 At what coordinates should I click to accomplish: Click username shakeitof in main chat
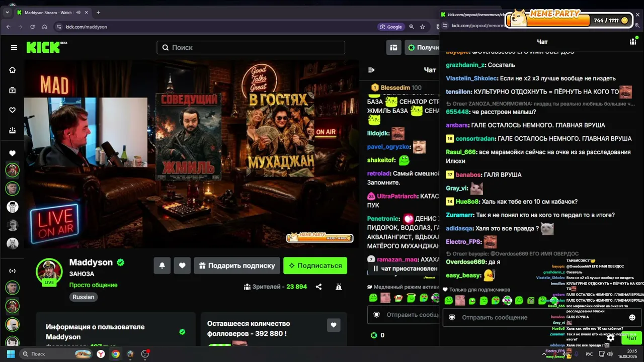381,160
